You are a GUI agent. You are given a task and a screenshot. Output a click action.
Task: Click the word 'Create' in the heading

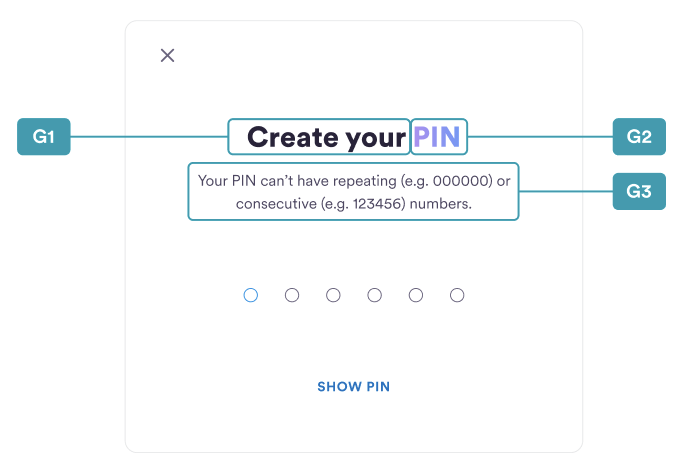point(293,137)
